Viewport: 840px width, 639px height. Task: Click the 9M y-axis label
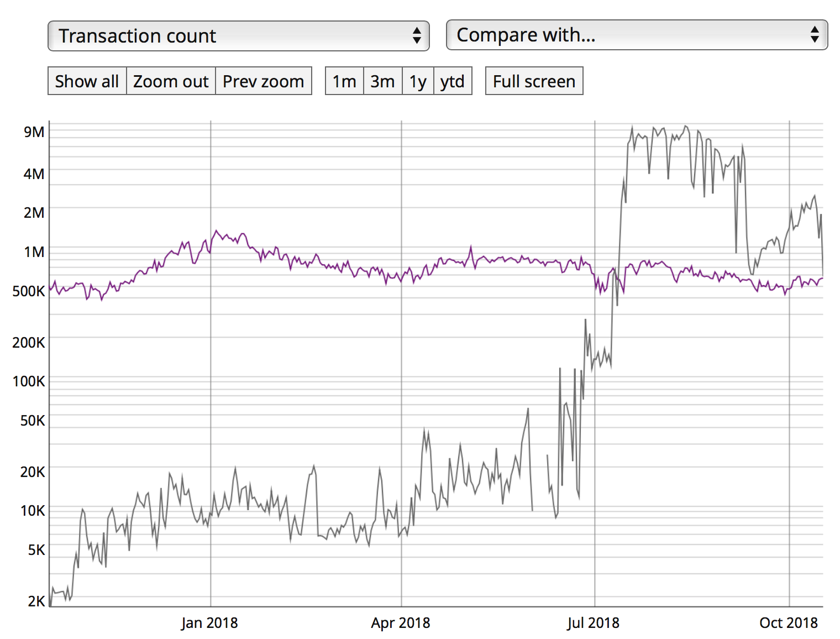tap(34, 132)
